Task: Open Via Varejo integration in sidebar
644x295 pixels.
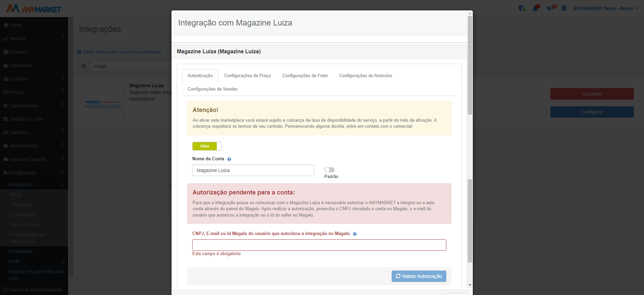Action: pos(20,204)
